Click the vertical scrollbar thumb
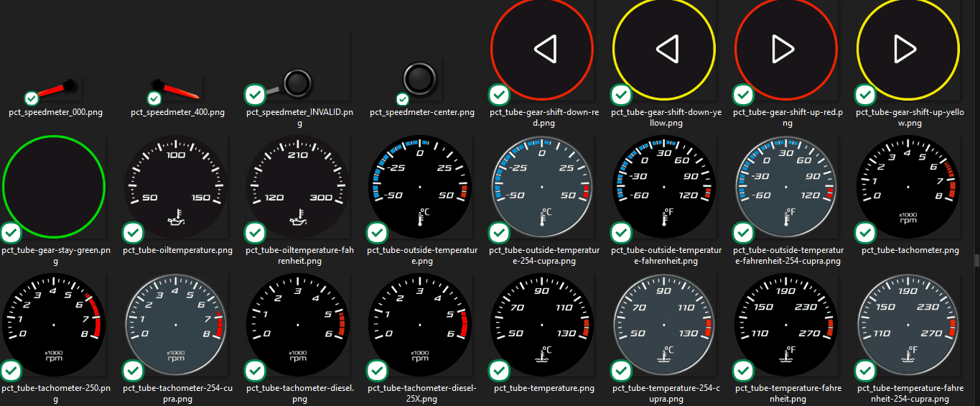980x406 pixels. click(976, 260)
